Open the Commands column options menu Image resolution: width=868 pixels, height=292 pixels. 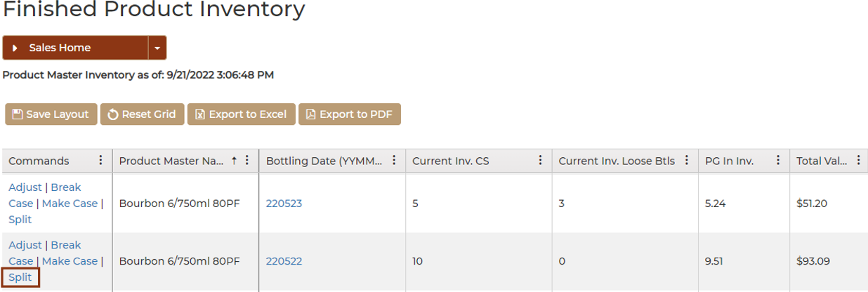tap(100, 161)
